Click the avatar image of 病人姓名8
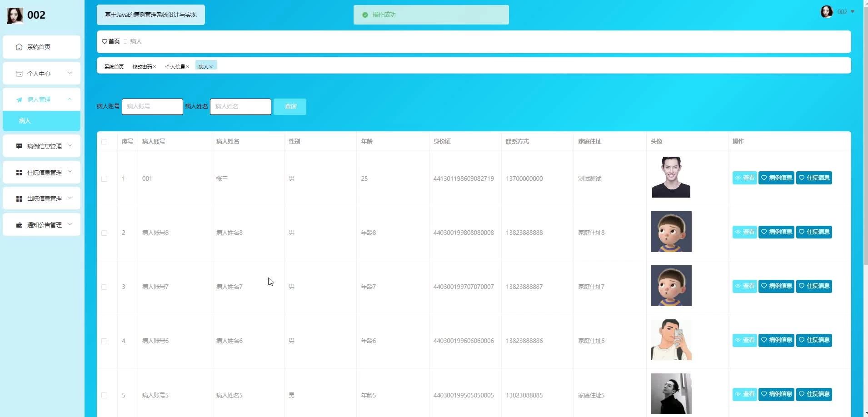The image size is (868, 417). [671, 232]
